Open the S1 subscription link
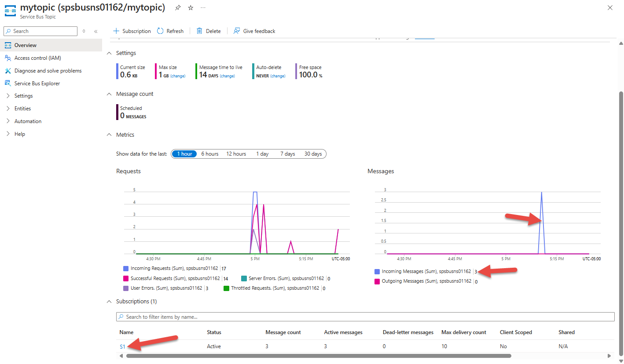 click(122, 346)
